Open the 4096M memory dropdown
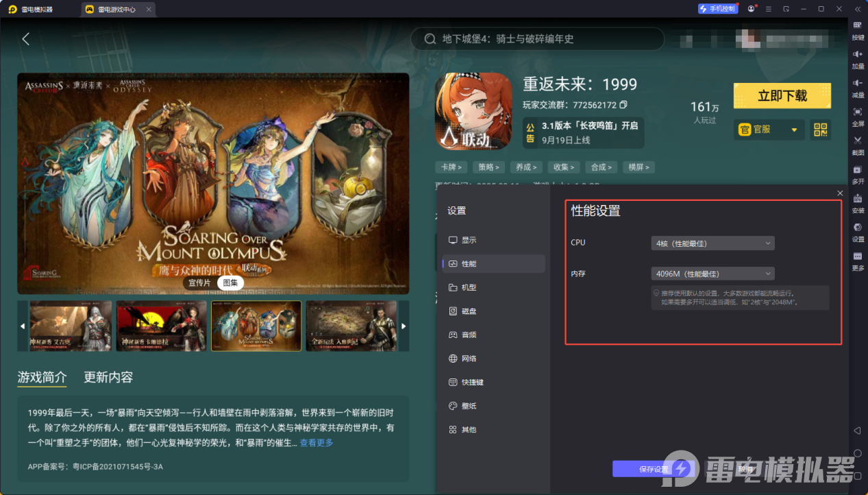The width and height of the screenshot is (868, 495). 712,274
